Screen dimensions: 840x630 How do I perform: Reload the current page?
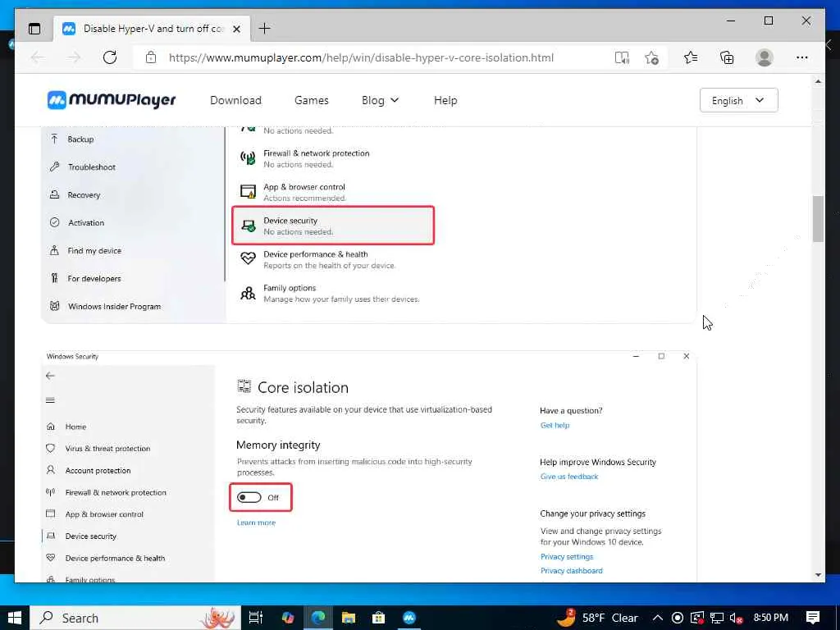[110, 57]
